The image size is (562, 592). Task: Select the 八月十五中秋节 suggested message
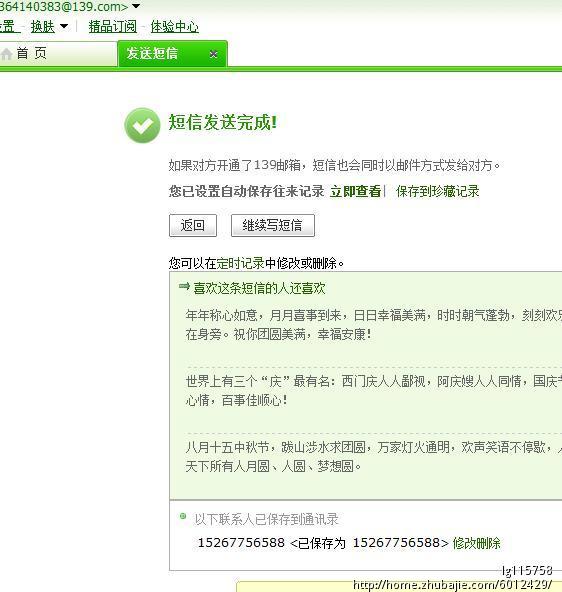click(374, 457)
